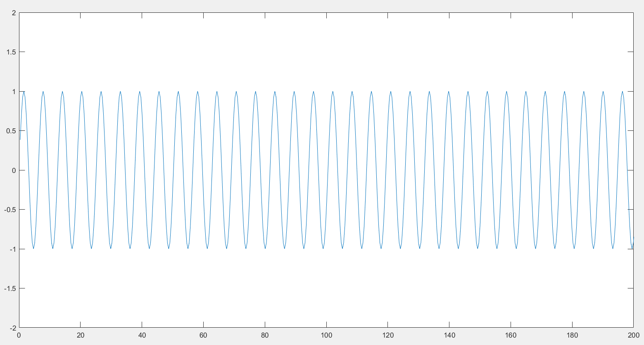Select the y-axis tick label 1

[x=14, y=92]
